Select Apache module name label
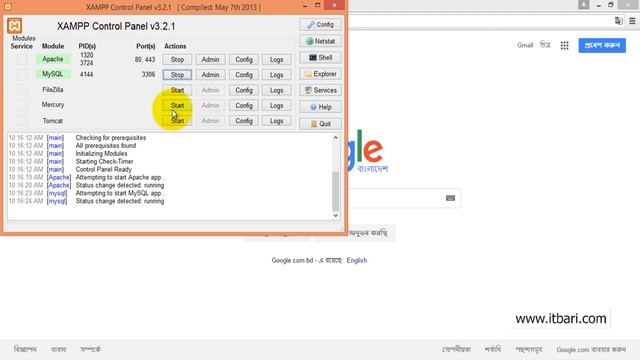This screenshot has height=360, width=640. [x=53, y=59]
